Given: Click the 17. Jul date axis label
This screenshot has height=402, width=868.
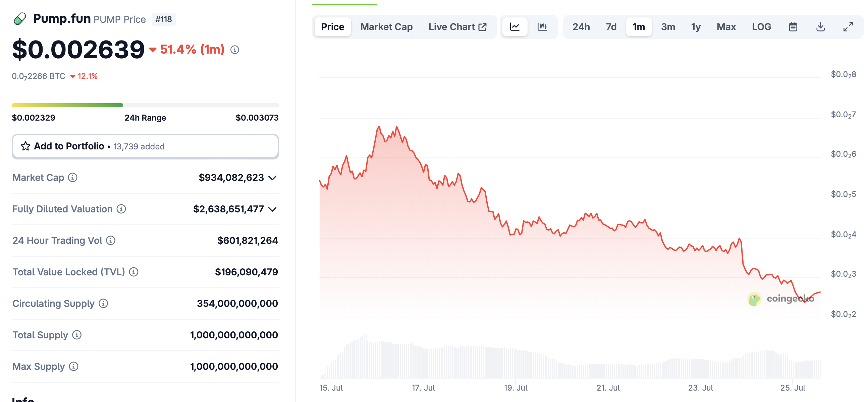Looking at the screenshot, I should click(423, 388).
